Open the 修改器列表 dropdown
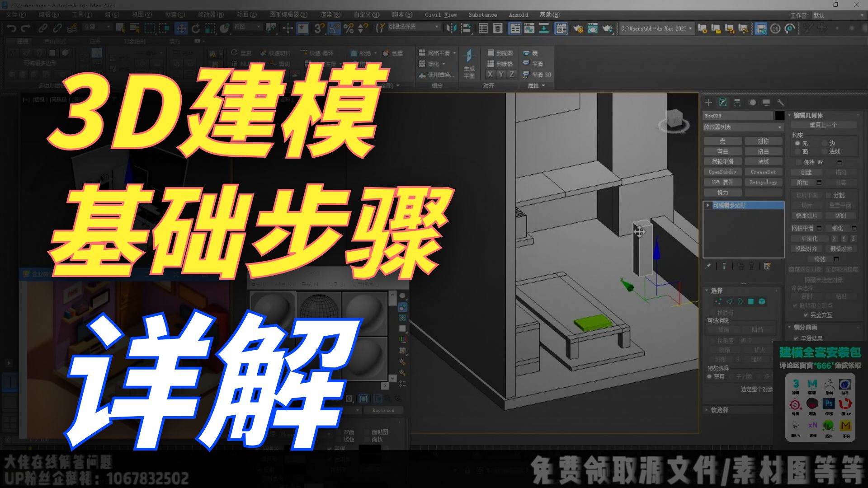Image resolution: width=868 pixels, height=488 pixels. pos(743,127)
